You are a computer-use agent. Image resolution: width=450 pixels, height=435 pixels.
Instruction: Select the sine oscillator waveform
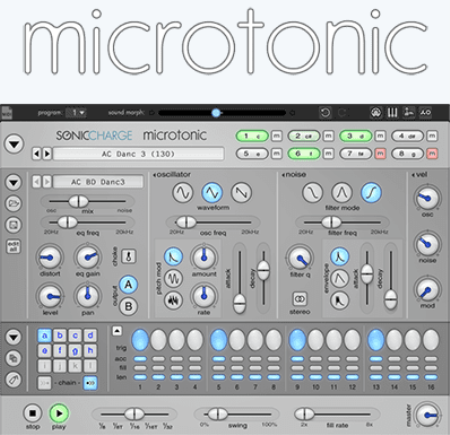(x=183, y=192)
